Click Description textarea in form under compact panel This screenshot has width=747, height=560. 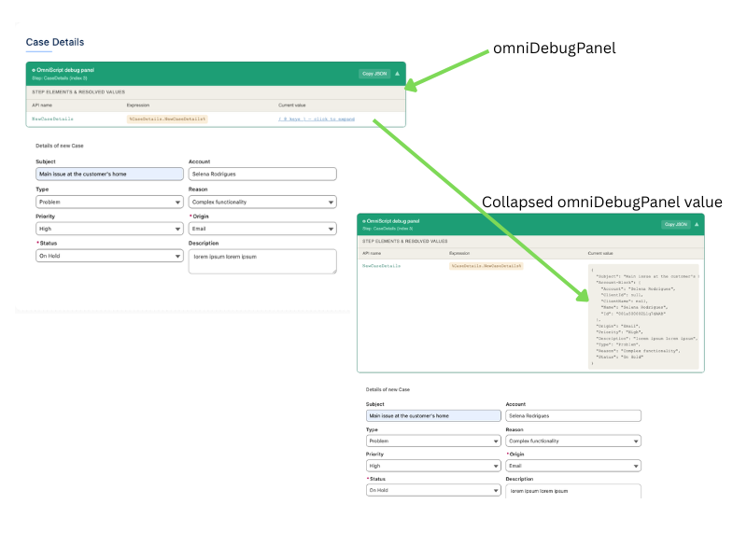click(262, 261)
